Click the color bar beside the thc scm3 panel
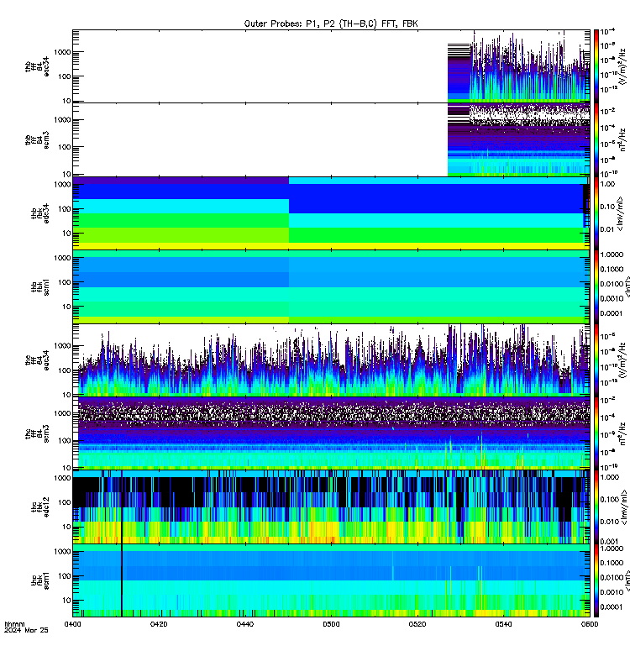 596,433
